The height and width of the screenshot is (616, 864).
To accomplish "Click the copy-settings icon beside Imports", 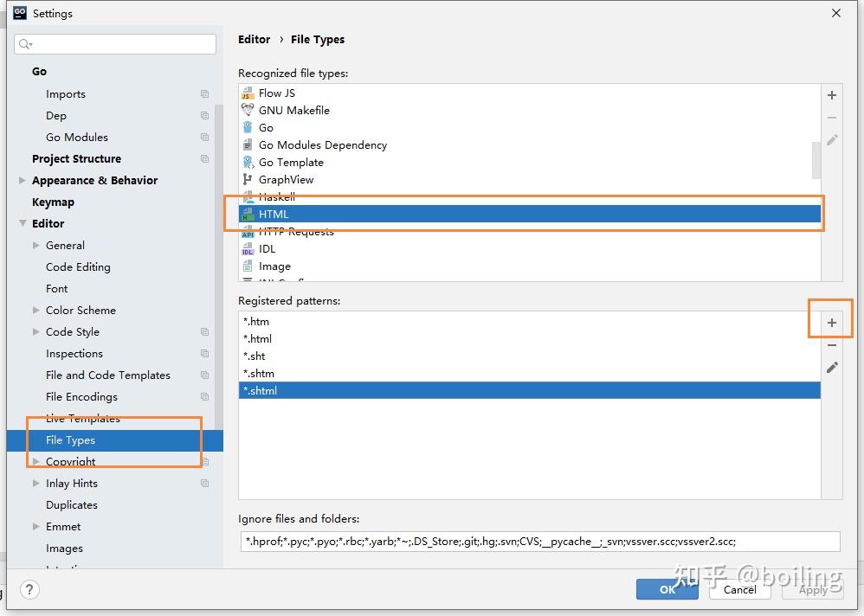I will 204,94.
